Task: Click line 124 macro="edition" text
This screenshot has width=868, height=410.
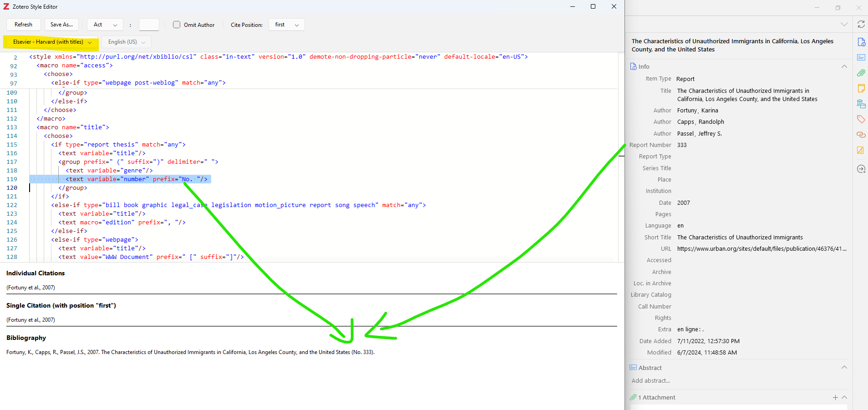Action: [x=122, y=223]
